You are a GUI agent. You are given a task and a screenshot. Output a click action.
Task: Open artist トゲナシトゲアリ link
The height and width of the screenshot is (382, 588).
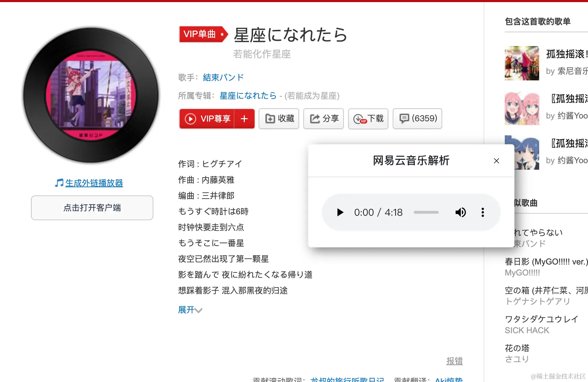537,301
